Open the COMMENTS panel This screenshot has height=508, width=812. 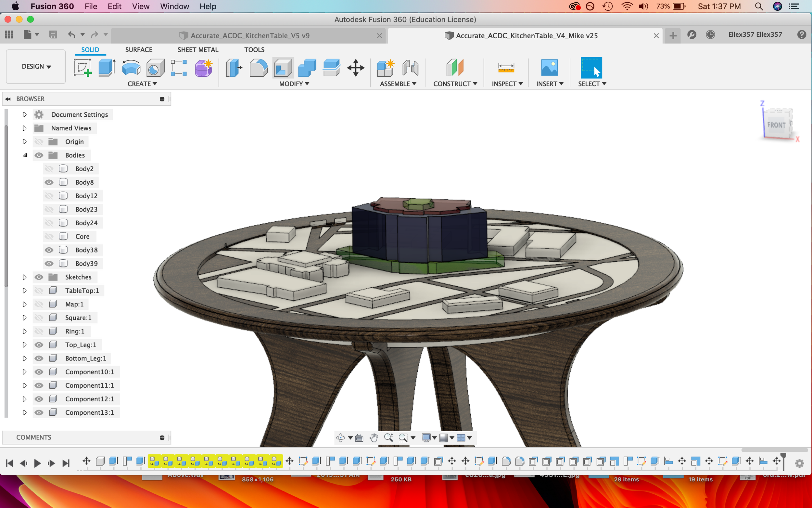click(x=33, y=437)
